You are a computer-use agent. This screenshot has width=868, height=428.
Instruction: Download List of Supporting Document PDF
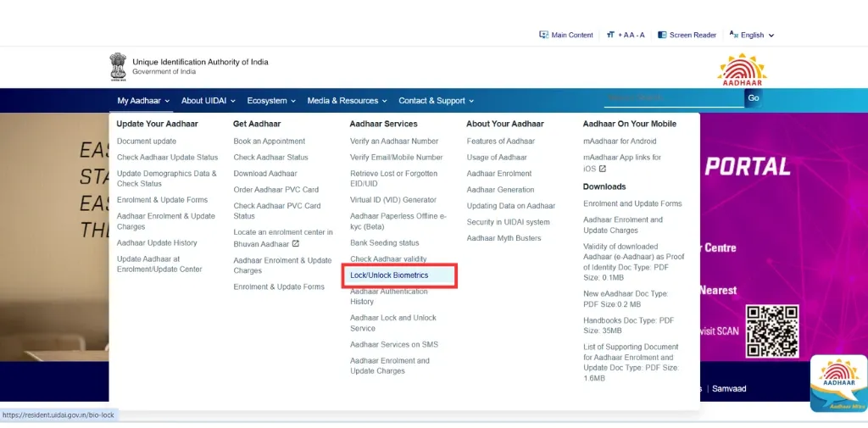coord(631,363)
